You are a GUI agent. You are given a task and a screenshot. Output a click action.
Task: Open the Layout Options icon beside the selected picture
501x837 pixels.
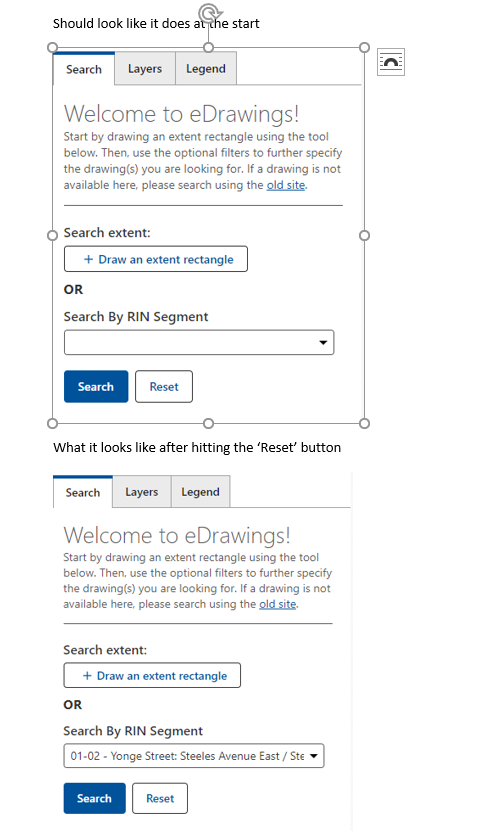pyautogui.click(x=391, y=62)
